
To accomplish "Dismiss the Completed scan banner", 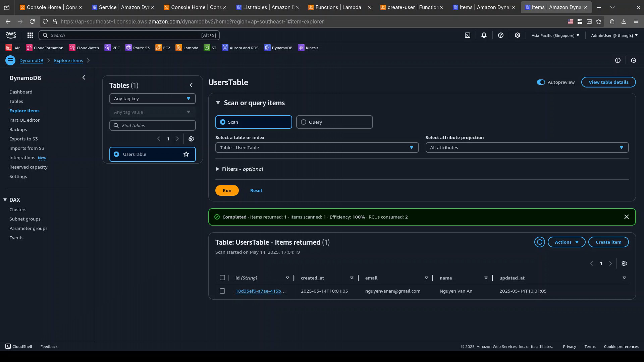I will point(627,217).
